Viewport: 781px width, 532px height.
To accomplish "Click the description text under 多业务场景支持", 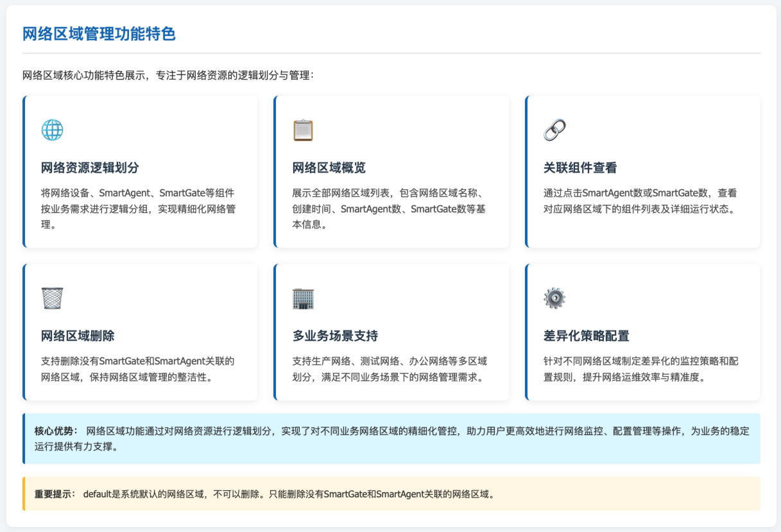I will click(x=390, y=369).
